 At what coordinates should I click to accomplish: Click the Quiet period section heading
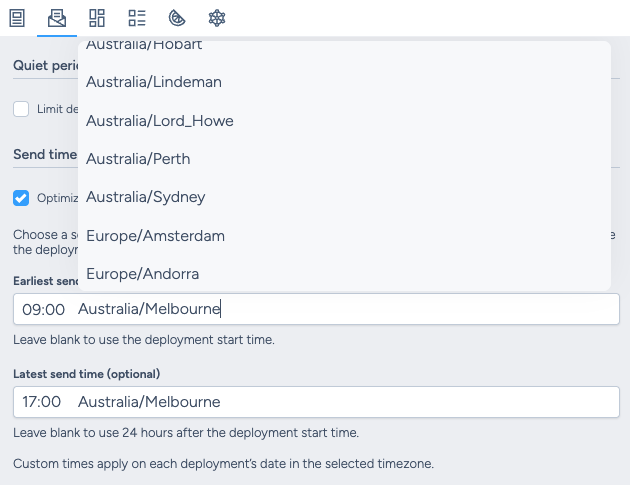tap(45, 65)
